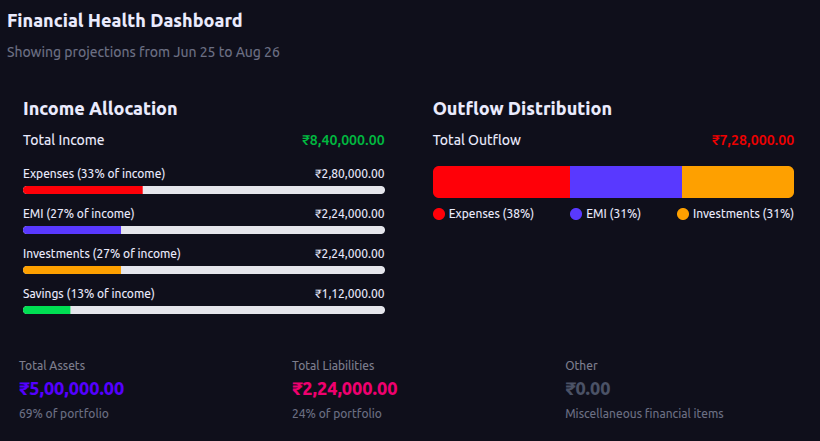
Task: Click the Total Outflow amount ₹7,28,000.00
Action: (753, 141)
